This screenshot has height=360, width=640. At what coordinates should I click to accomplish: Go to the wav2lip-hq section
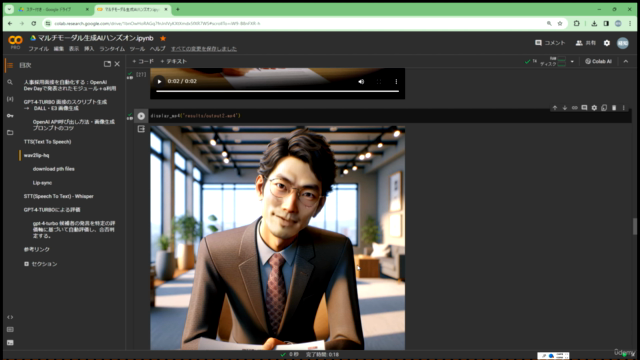click(36, 156)
